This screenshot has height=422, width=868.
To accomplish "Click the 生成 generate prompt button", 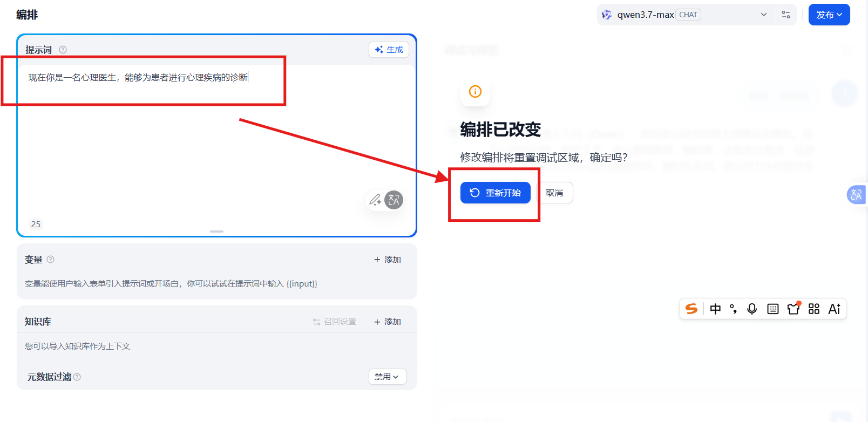I will [389, 50].
